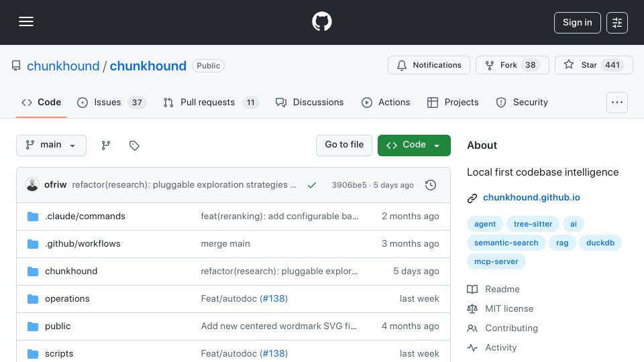Image resolution: width=644 pixels, height=362 pixels.
Task: Open the .github/workflows folder
Action: click(83, 244)
